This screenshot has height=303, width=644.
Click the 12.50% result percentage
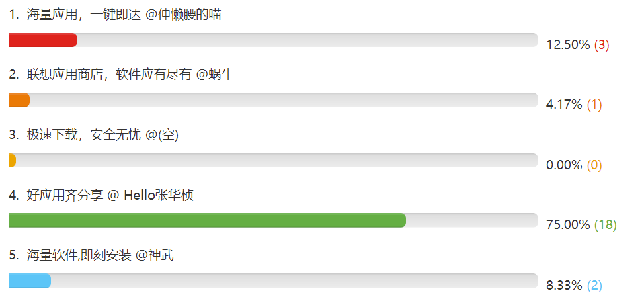[568, 45]
